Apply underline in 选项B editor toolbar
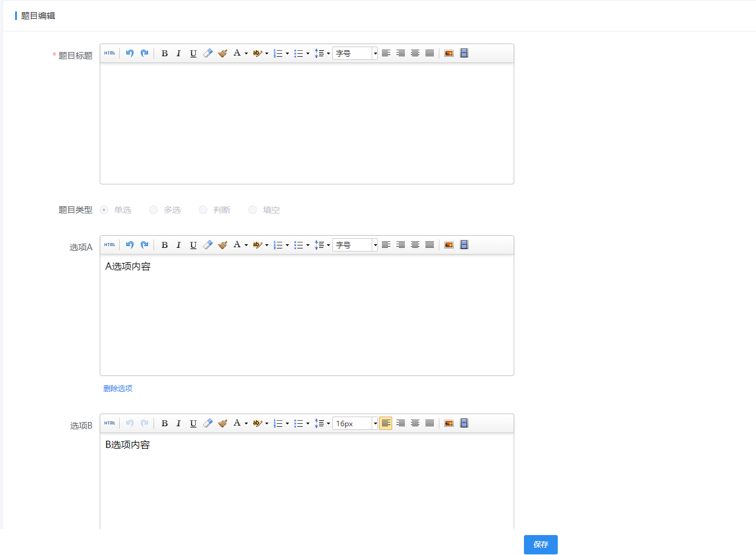The height and width of the screenshot is (555, 756). coord(193,423)
